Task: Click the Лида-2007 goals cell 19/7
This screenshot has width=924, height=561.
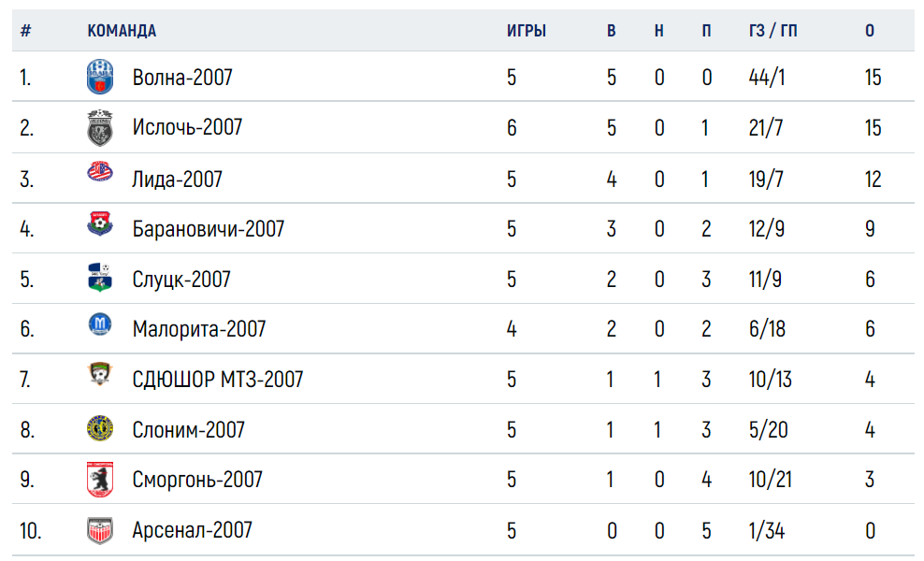Action: [x=766, y=179]
